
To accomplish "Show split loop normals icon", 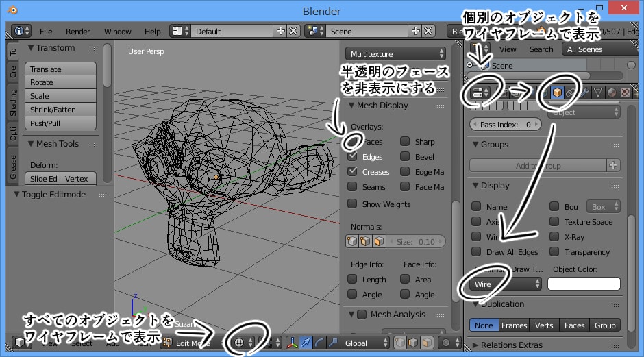I will point(365,241).
